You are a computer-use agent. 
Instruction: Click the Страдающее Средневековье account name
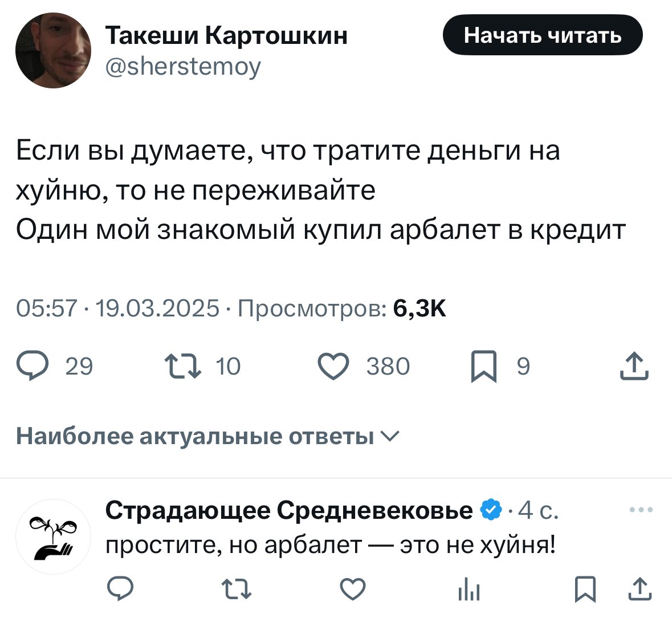tap(290, 510)
